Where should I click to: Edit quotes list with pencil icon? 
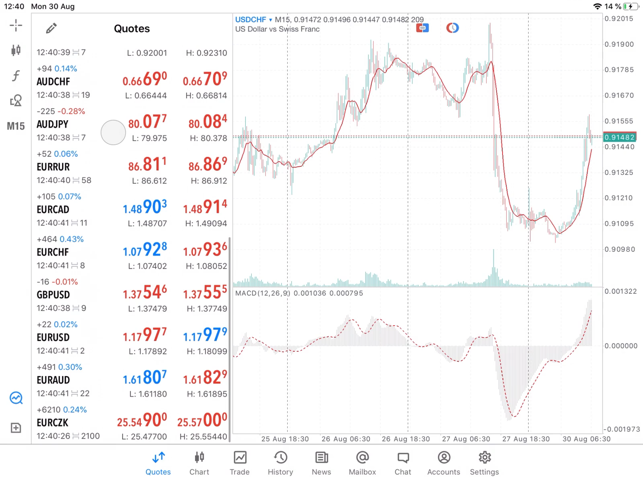(x=51, y=28)
